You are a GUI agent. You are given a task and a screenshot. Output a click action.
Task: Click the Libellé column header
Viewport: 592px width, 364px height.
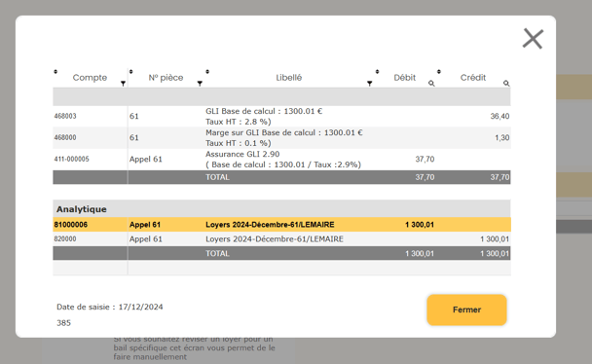[289, 78]
